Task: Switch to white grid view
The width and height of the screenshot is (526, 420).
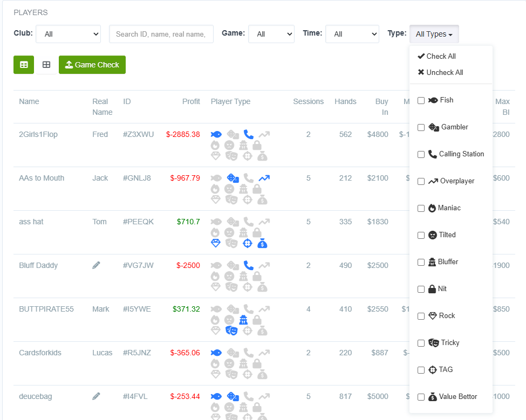Action: tap(46, 65)
